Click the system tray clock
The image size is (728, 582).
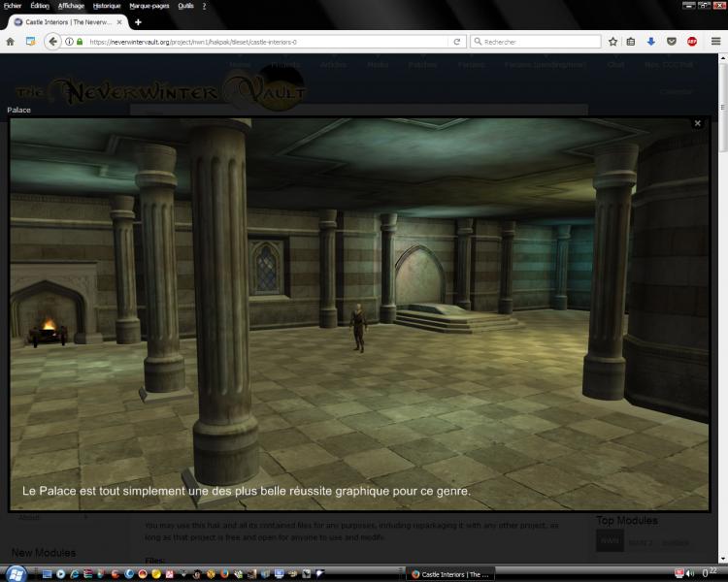tap(710, 573)
